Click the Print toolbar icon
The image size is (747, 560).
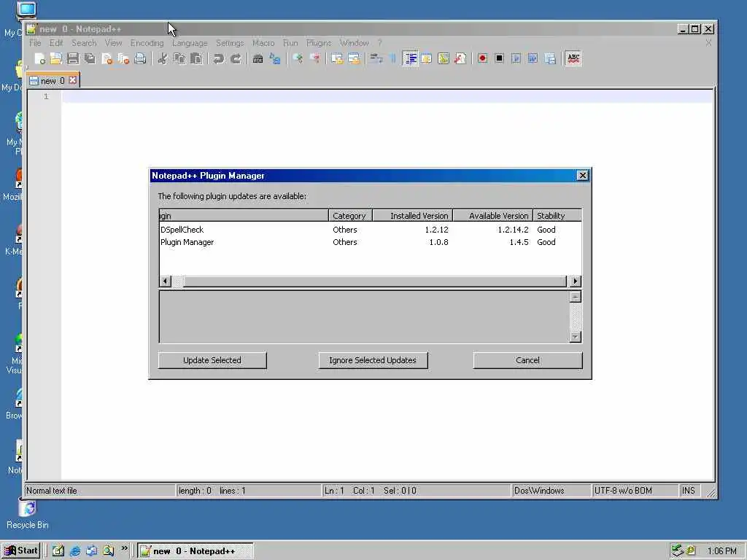point(140,58)
